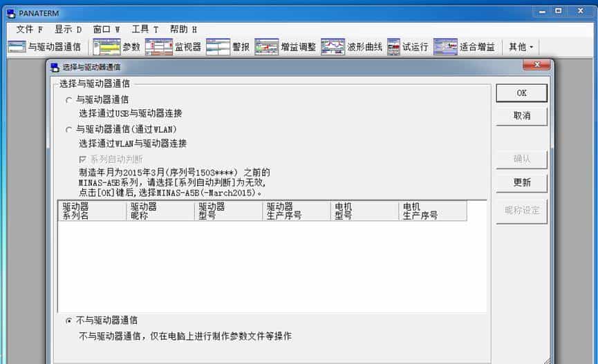The width and height of the screenshot is (598, 364).
Task: Click the 取消 cancel button
Action: [521, 116]
